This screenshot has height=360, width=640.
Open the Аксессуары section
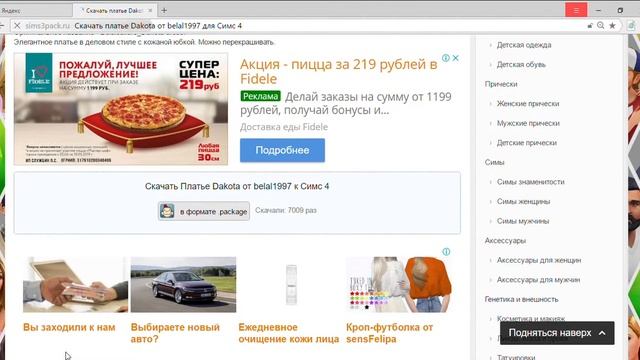[x=505, y=241]
